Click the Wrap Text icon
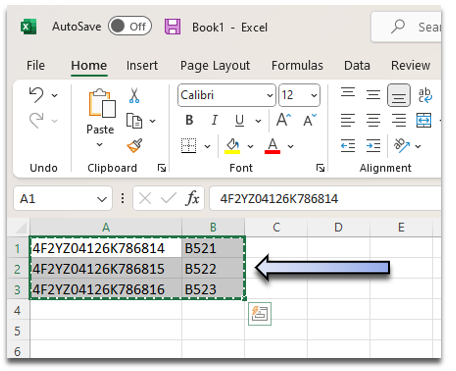Viewport: 456px width, 371px height. click(x=425, y=95)
